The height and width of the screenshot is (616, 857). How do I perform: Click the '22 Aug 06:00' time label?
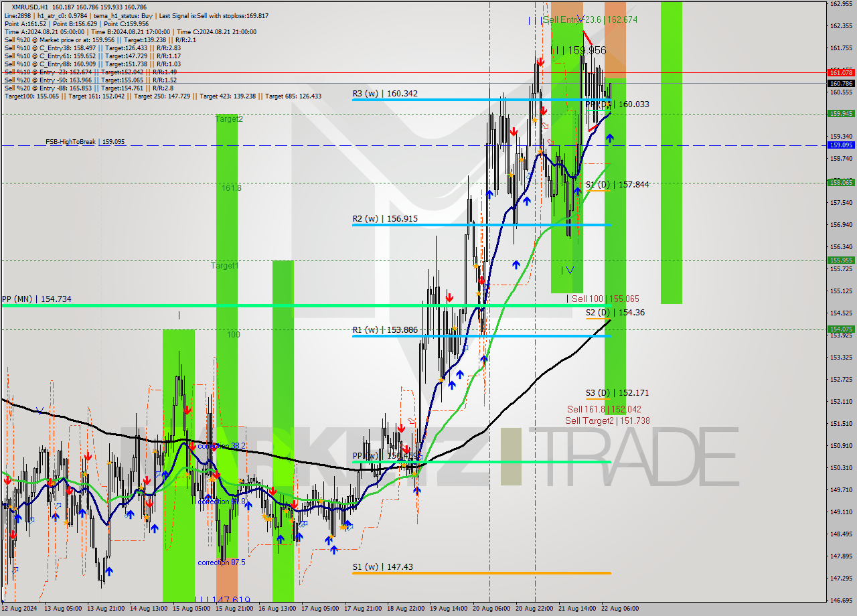tap(621, 609)
